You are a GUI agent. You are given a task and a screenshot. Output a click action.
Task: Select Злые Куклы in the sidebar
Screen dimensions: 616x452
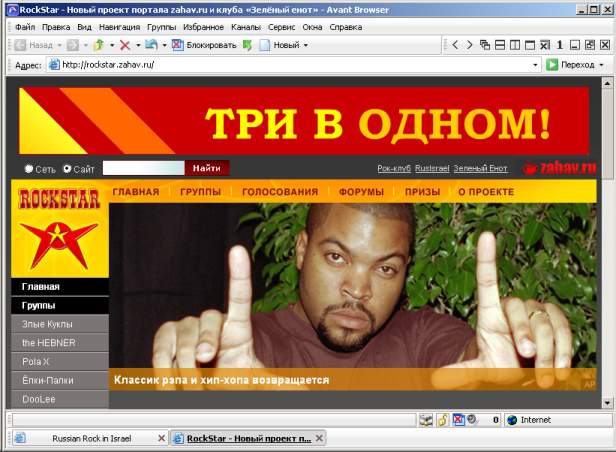click(x=47, y=324)
